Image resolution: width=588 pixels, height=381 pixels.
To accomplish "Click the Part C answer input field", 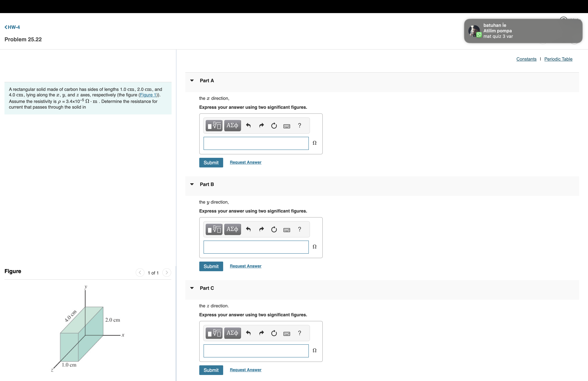I will tap(256, 351).
